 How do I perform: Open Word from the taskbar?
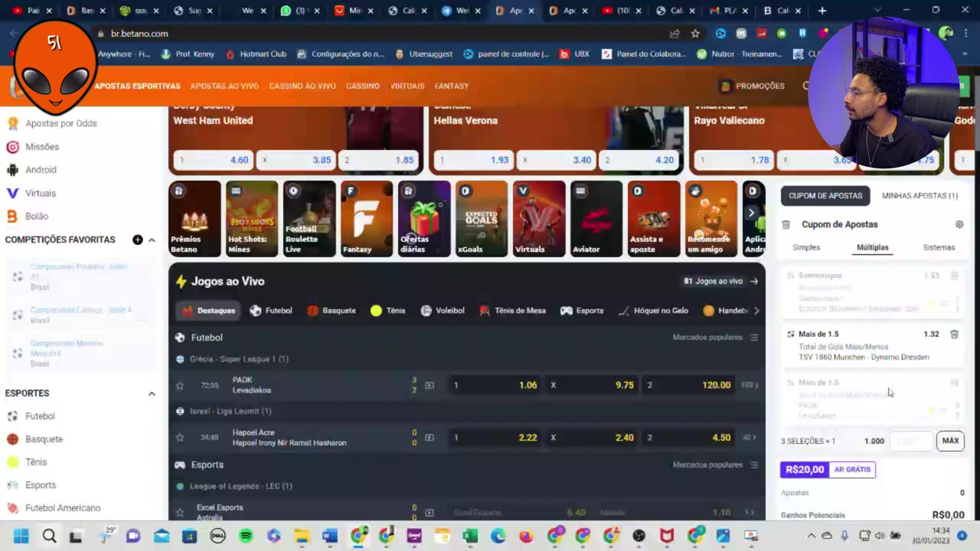[330, 536]
